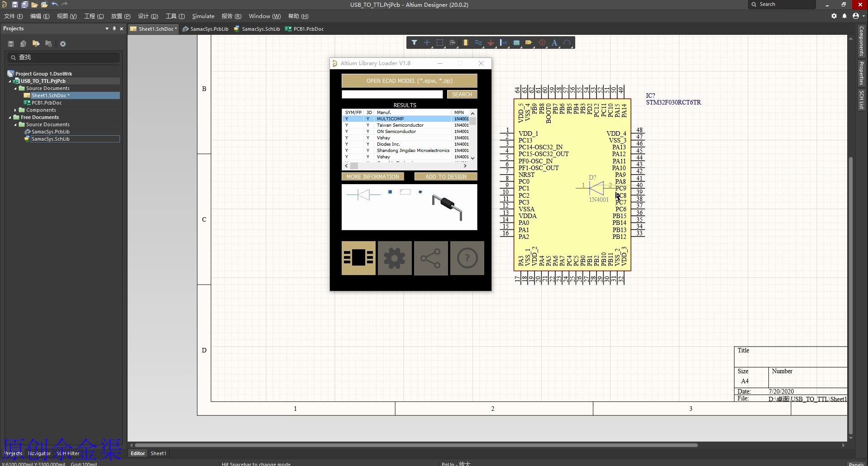Open the Library Loader help question tile
This screenshot has height=466, width=868.
(x=467, y=258)
